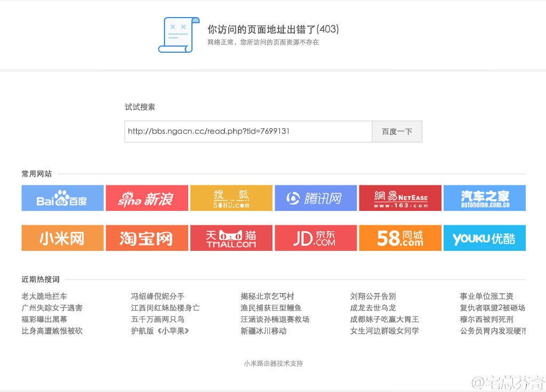Click the 百度一下 search button

(397, 131)
